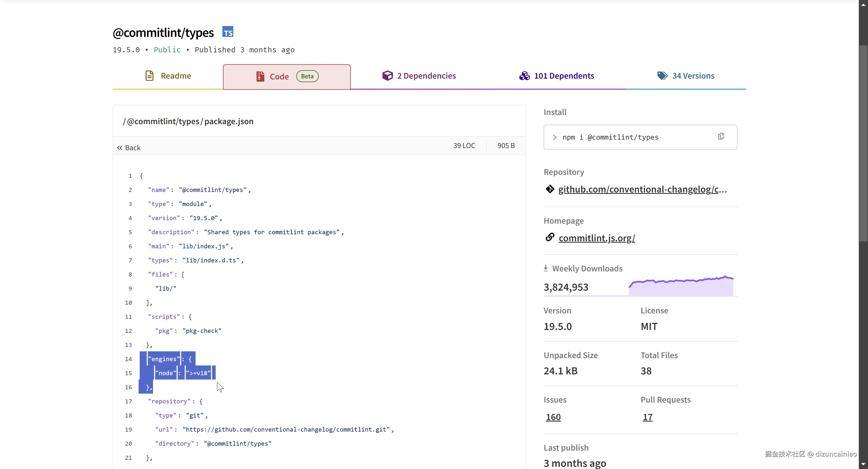Visit the commitlint.js.org homepage link
The image size is (868, 469).
point(596,238)
